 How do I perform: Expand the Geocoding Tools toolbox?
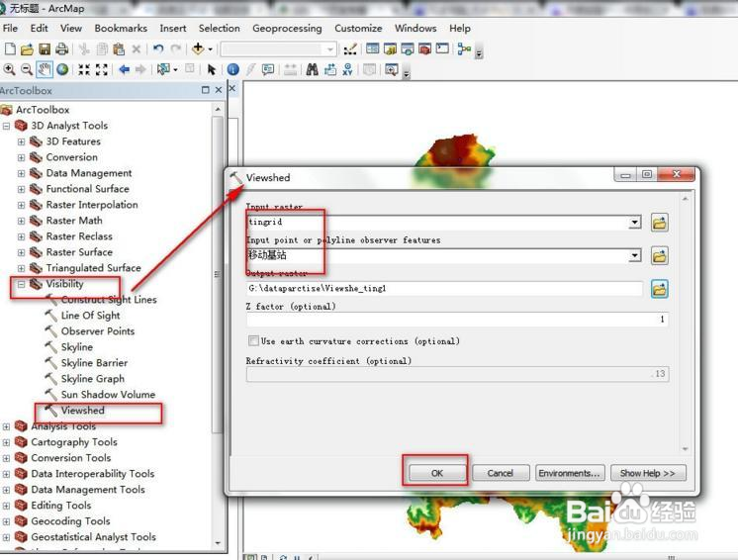[x=6, y=521]
